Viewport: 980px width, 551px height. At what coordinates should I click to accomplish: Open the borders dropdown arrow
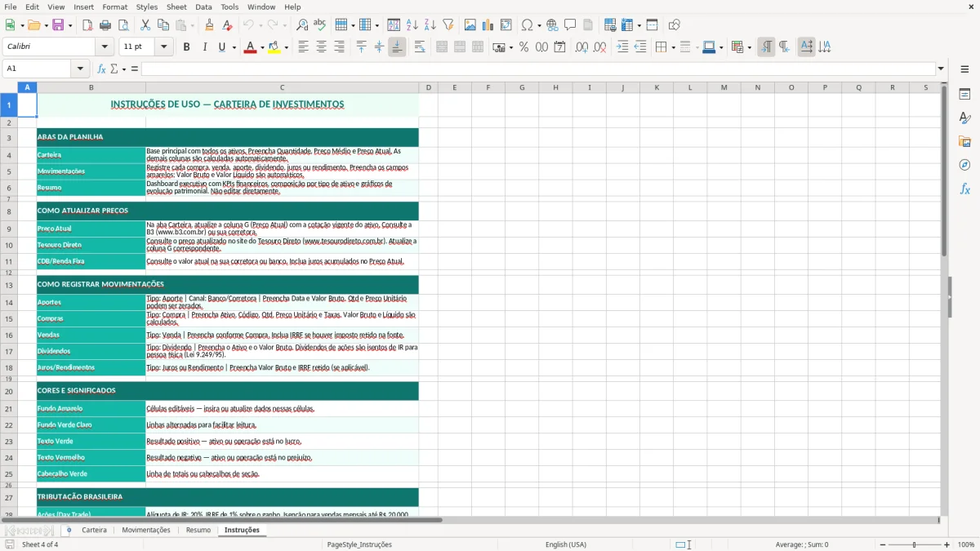tap(674, 47)
